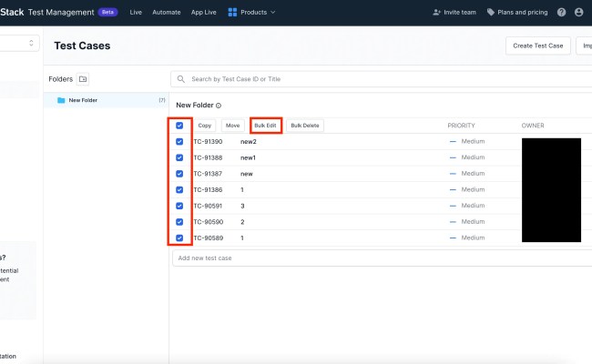592x364 pixels.
Task: Click the Products grid icon
Action: [232, 12]
